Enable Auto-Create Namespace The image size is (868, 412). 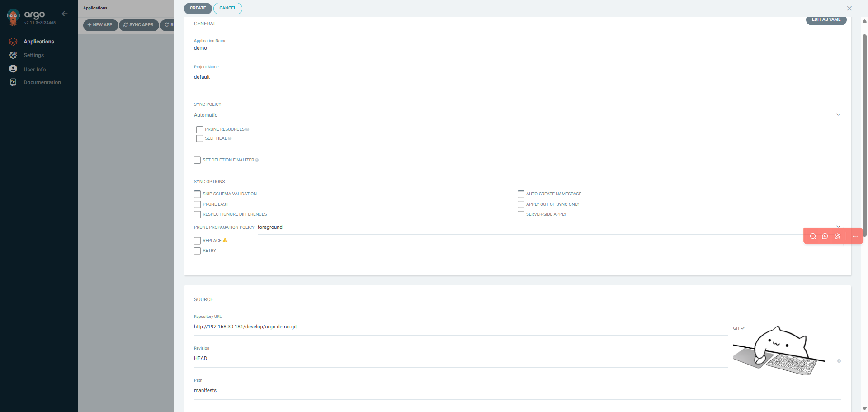[521, 194]
